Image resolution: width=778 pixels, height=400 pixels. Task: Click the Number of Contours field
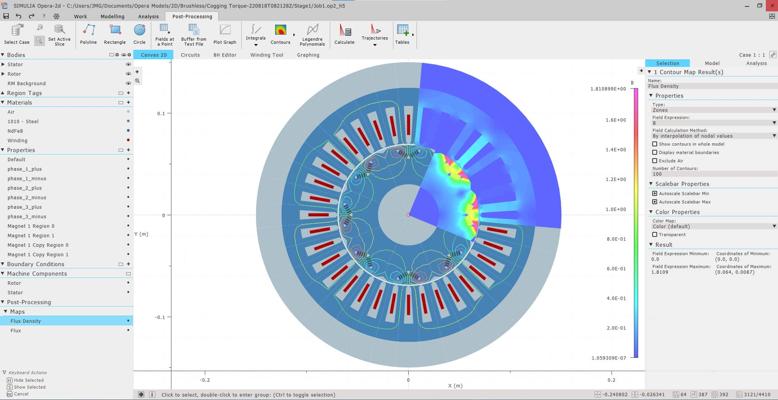[711, 174]
